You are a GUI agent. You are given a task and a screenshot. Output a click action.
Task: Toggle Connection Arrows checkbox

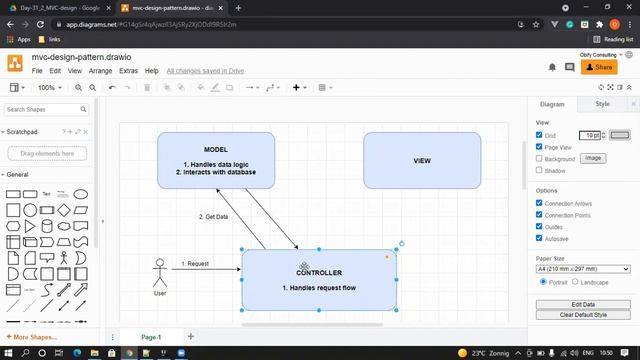click(x=539, y=203)
